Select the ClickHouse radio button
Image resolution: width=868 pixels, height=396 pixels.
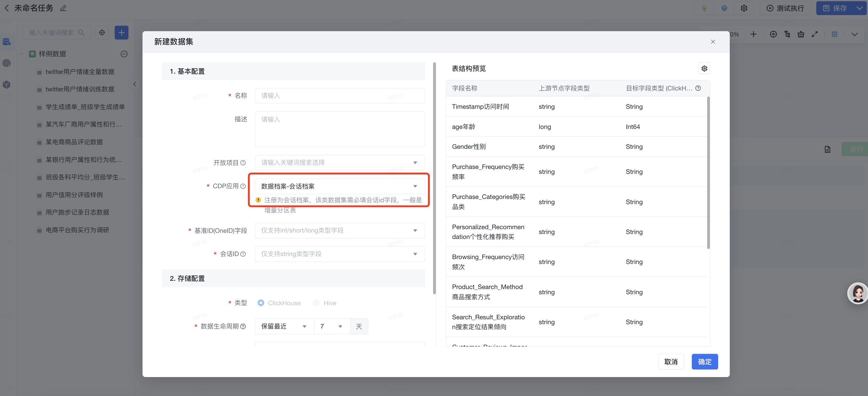pyautogui.click(x=261, y=303)
